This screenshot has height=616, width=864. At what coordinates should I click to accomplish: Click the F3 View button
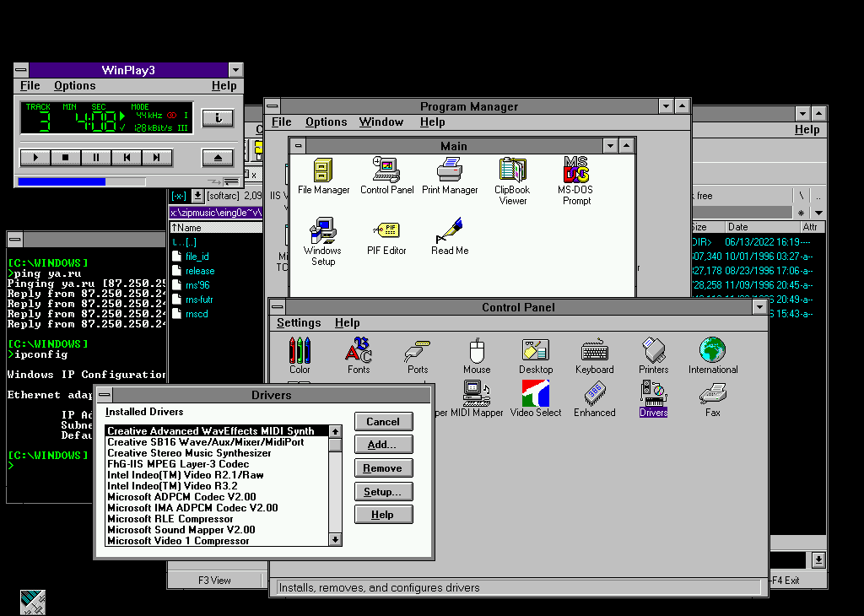(x=214, y=581)
